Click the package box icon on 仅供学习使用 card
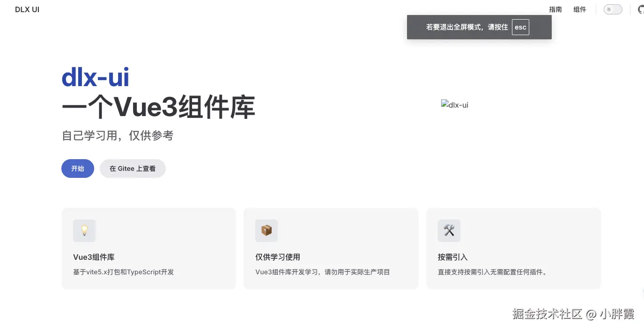The height and width of the screenshot is (330, 644). pyautogui.click(x=266, y=231)
